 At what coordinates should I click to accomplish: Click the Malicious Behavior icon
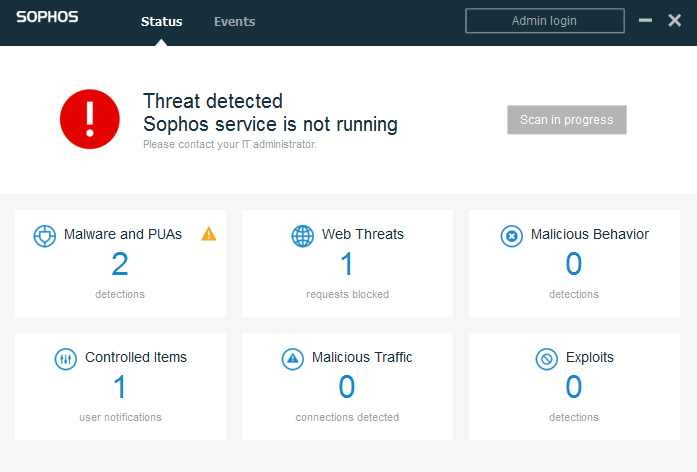point(511,236)
